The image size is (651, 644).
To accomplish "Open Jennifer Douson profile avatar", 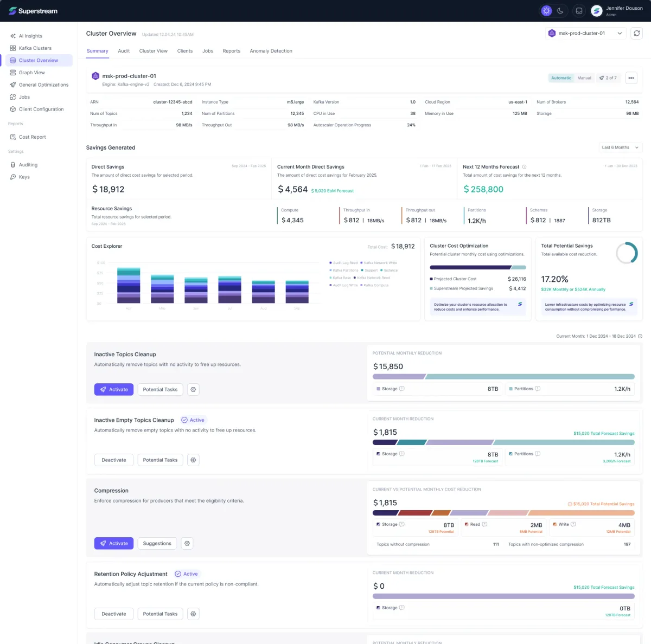I will [x=597, y=11].
